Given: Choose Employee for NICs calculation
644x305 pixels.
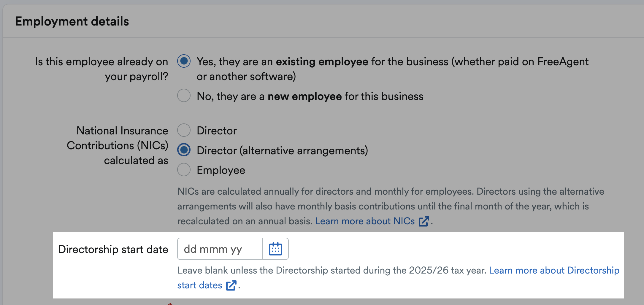Looking at the screenshot, I should pyautogui.click(x=184, y=169).
